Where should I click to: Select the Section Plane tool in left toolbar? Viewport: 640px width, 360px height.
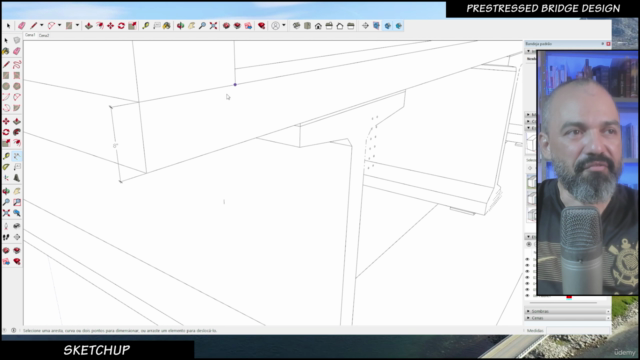click(x=17, y=237)
